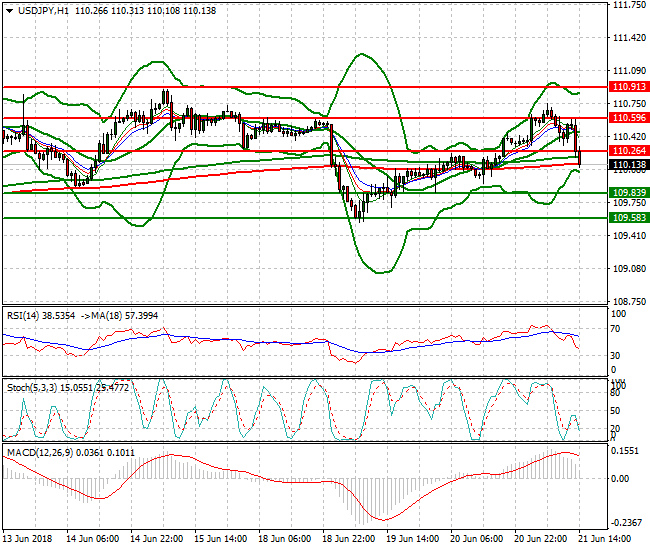Viewport: 650px width, 550px height.
Task: Click the red 110.264 price level label
Action: coord(629,151)
